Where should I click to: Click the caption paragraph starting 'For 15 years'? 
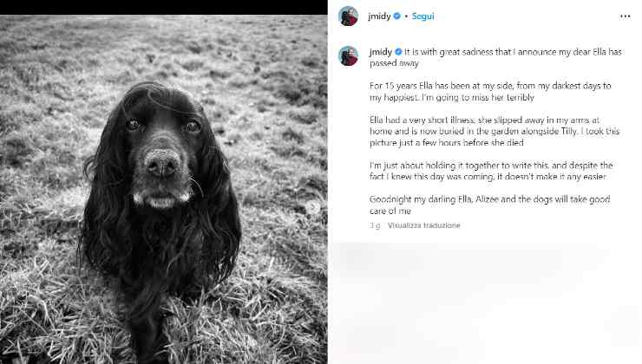490,92
